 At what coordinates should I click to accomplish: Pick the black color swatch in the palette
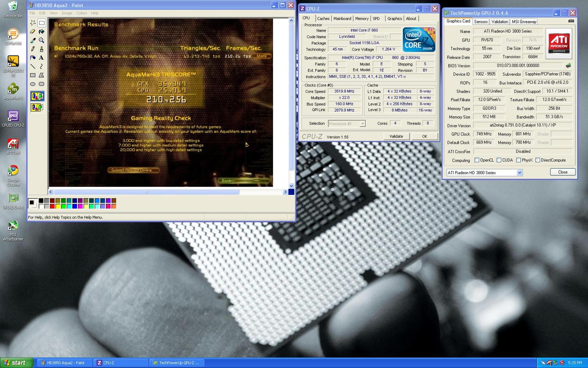point(41,201)
